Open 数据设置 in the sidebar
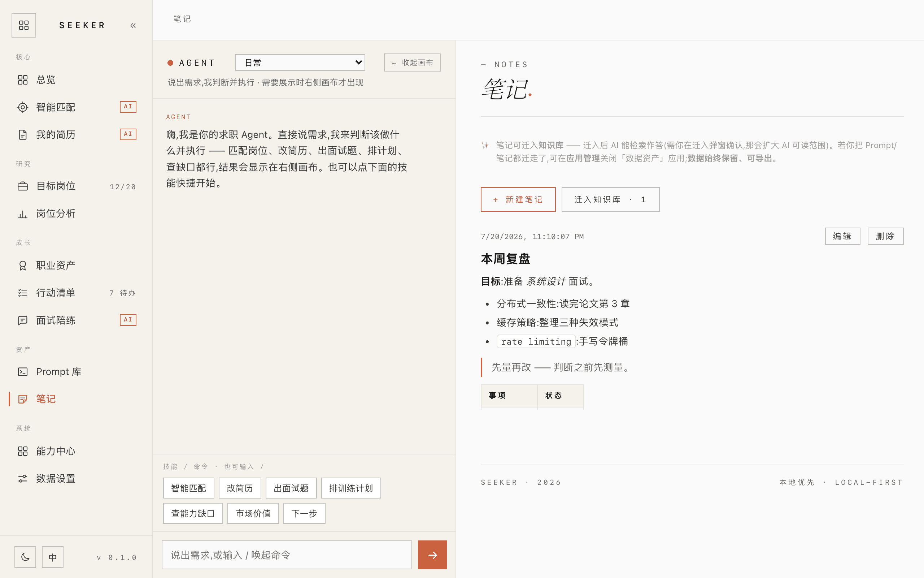 pos(77,479)
